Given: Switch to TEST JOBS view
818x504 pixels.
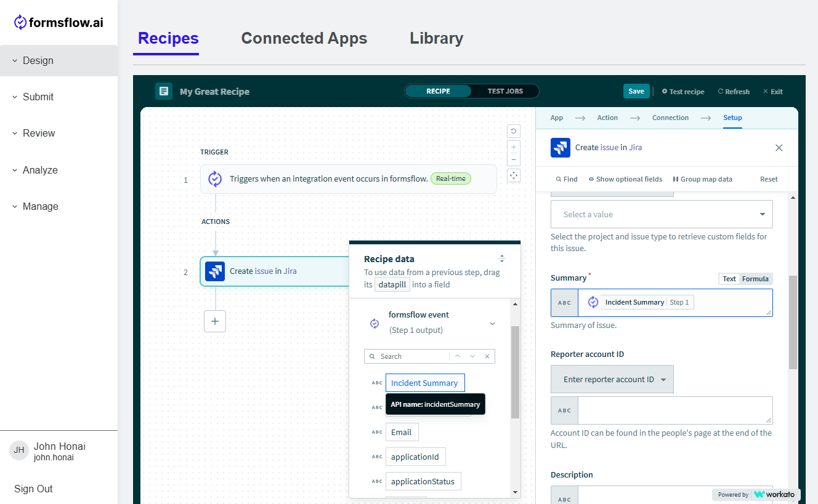Looking at the screenshot, I should [x=505, y=91].
